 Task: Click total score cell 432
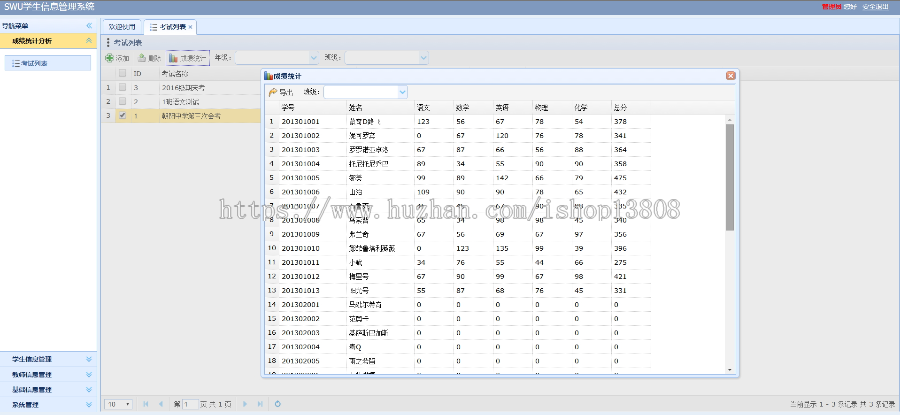coord(620,192)
